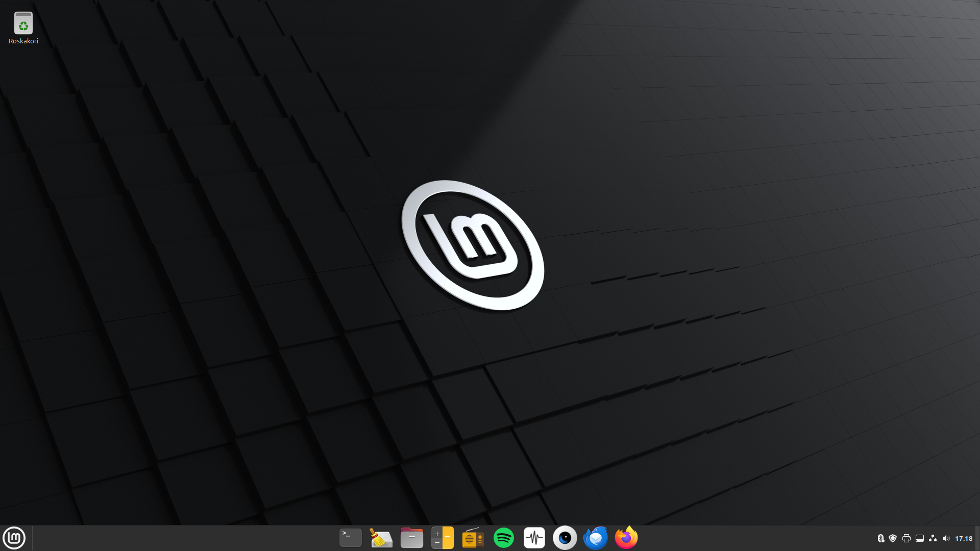980x551 pixels.
Task: Open the printers tray applet
Action: (906, 538)
